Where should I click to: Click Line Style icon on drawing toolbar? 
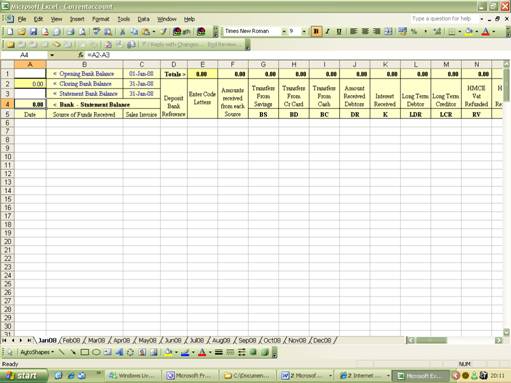point(219,352)
